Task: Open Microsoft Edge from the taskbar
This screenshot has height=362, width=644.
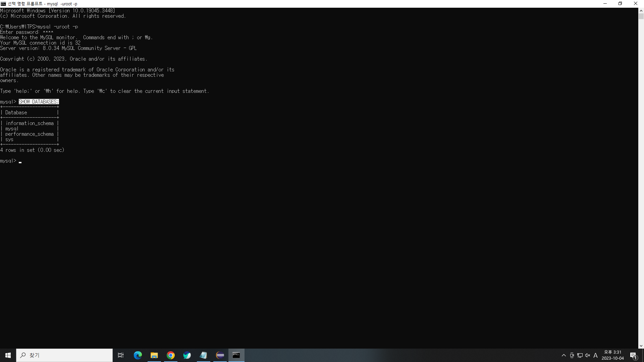Action: click(x=138, y=355)
